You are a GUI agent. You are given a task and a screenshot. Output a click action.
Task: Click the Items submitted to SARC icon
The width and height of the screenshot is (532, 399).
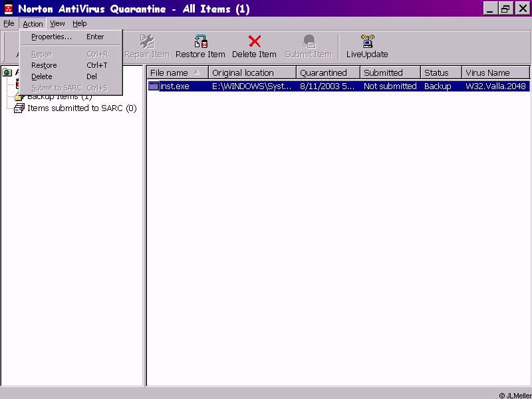pyautogui.click(x=19, y=108)
